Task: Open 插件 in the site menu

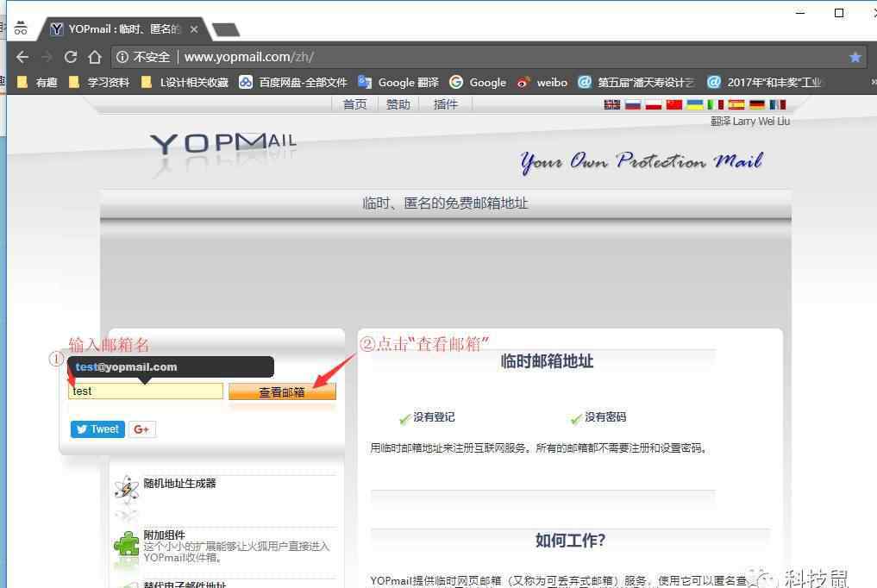Action: click(446, 104)
